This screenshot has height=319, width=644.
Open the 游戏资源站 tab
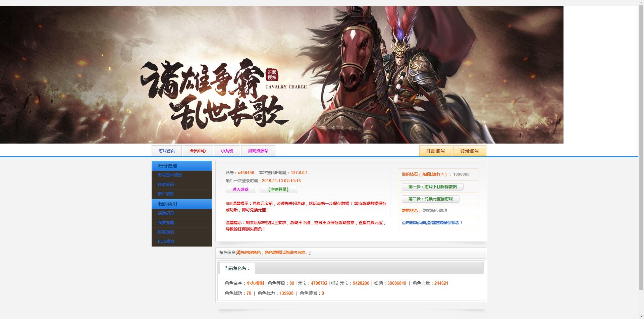coord(258,151)
